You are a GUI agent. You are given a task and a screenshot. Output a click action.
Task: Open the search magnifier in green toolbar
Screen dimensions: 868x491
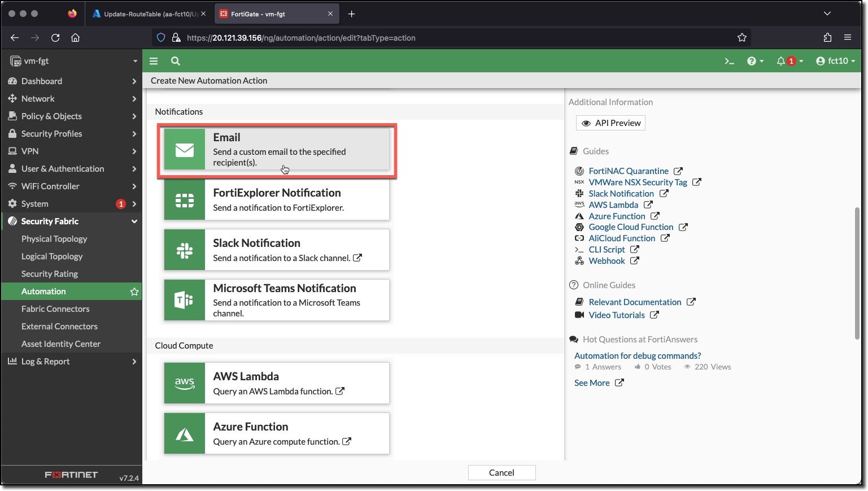(x=176, y=61)
